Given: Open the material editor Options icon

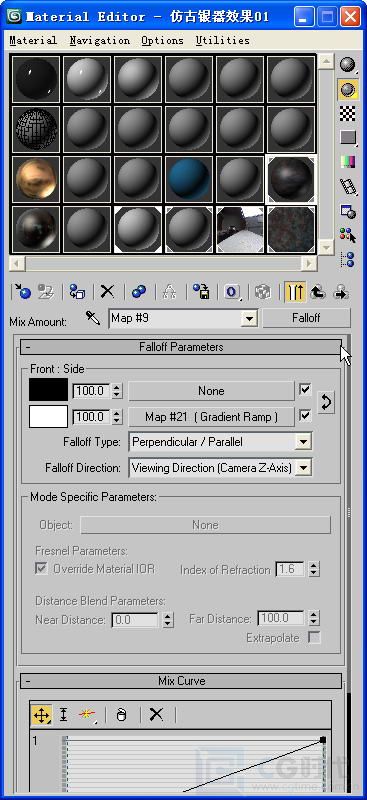Looking at the screenshot, I should [348, 211].
